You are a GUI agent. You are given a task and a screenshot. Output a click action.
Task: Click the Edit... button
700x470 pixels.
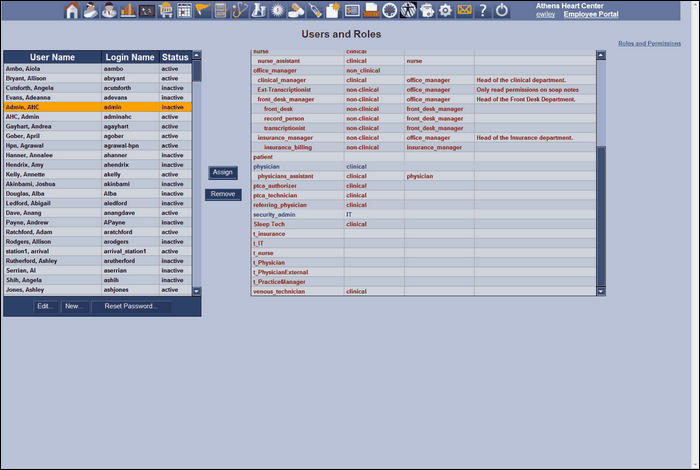(x=45, y=306)
